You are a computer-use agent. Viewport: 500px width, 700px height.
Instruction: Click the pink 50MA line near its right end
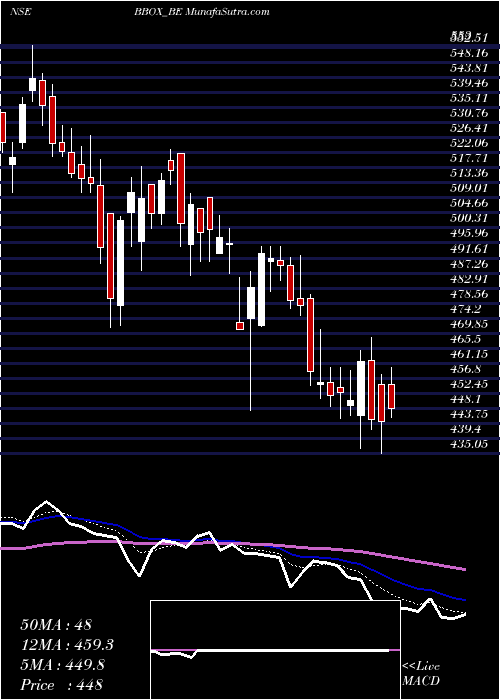[x=460, y=568]
